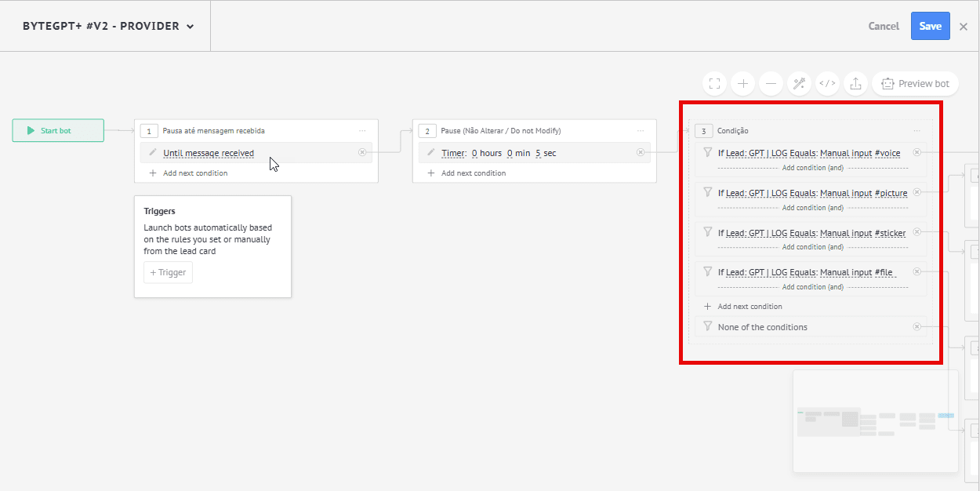
Task: Zoom in with the plus icon
Action: click(742, 83)
